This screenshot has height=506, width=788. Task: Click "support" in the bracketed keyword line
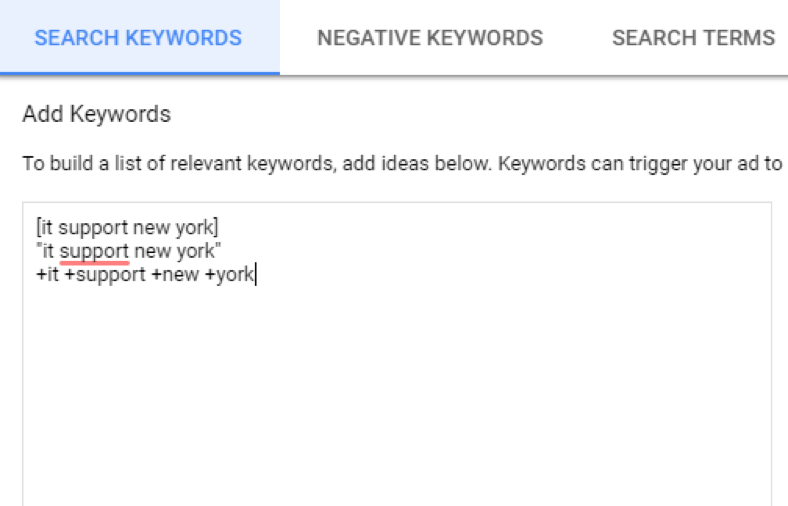click(93, 228)
